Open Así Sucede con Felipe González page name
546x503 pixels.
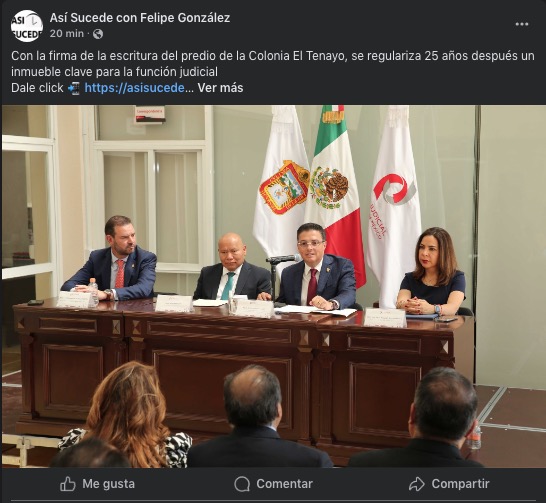point(140,18)
